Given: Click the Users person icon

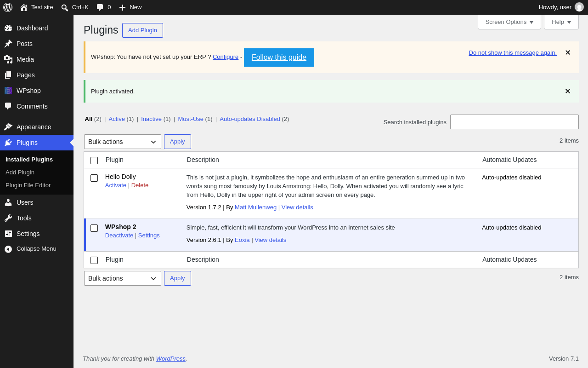Looking at the screenshot, I should [x=8, y=202].
